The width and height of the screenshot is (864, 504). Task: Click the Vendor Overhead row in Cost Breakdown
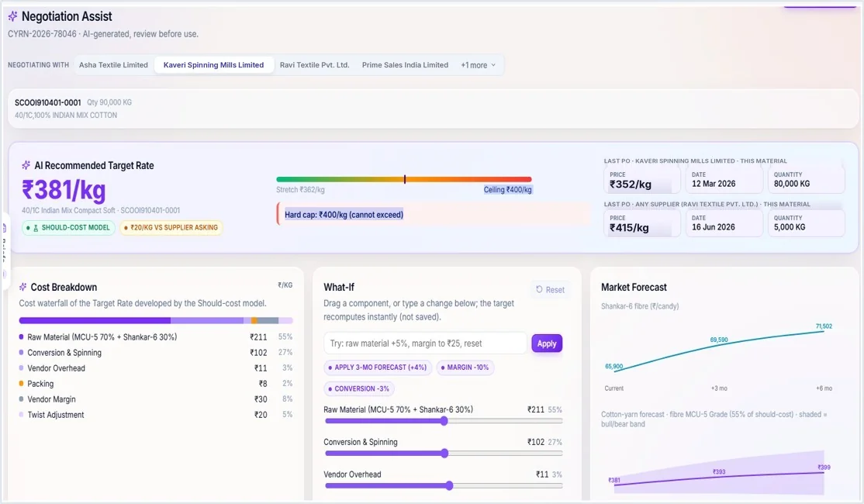click(x=156, y=368)
